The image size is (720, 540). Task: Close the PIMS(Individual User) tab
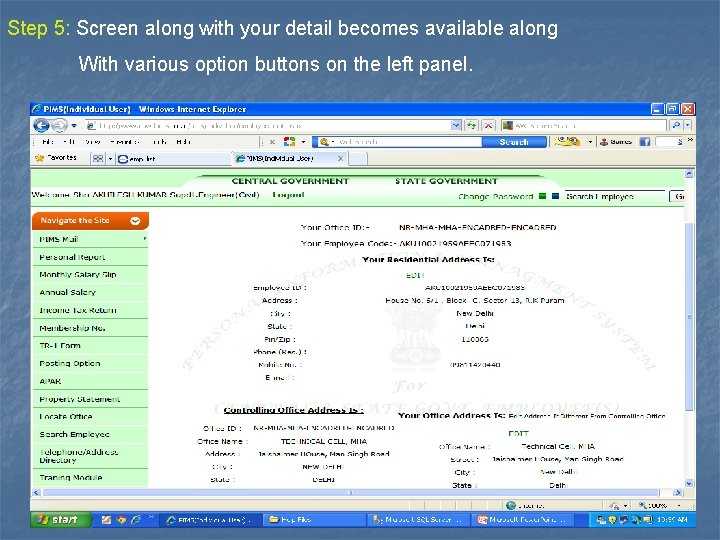click(x=340, y=158)
